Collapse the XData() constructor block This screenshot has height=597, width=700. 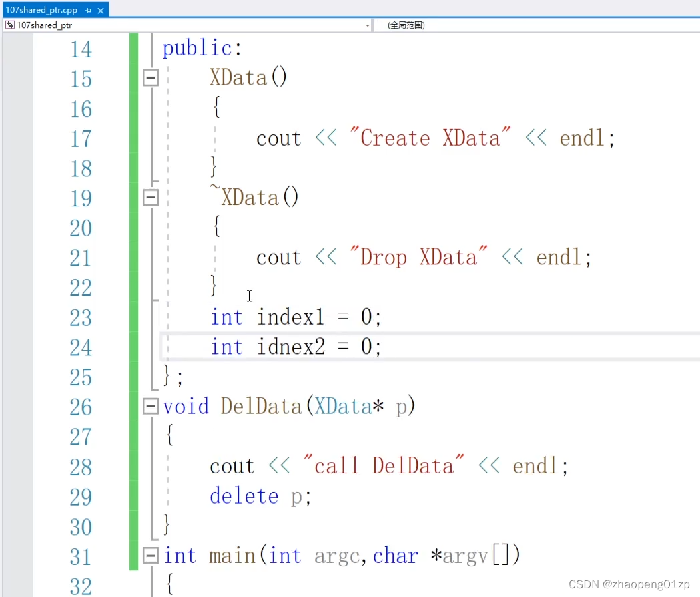click(151, 78)
